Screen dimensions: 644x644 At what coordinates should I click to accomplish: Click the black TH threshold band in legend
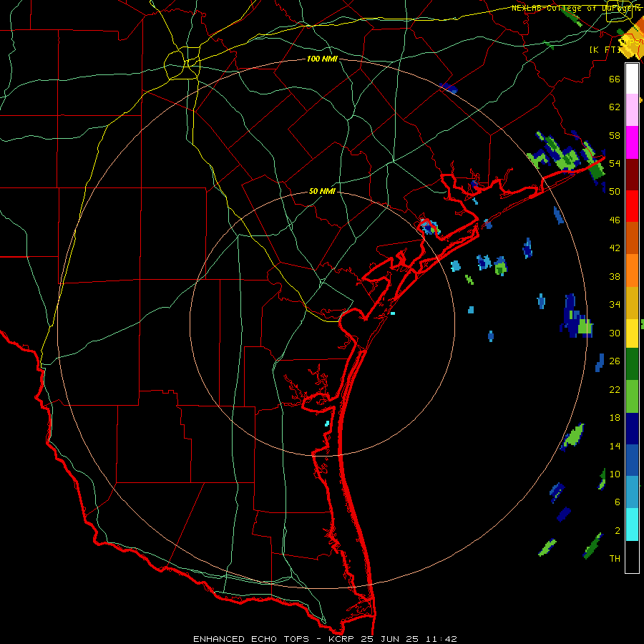(x=632, y=557)
